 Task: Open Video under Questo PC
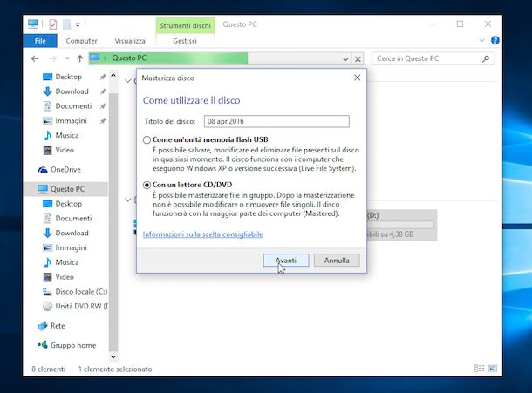click(65, 277)
